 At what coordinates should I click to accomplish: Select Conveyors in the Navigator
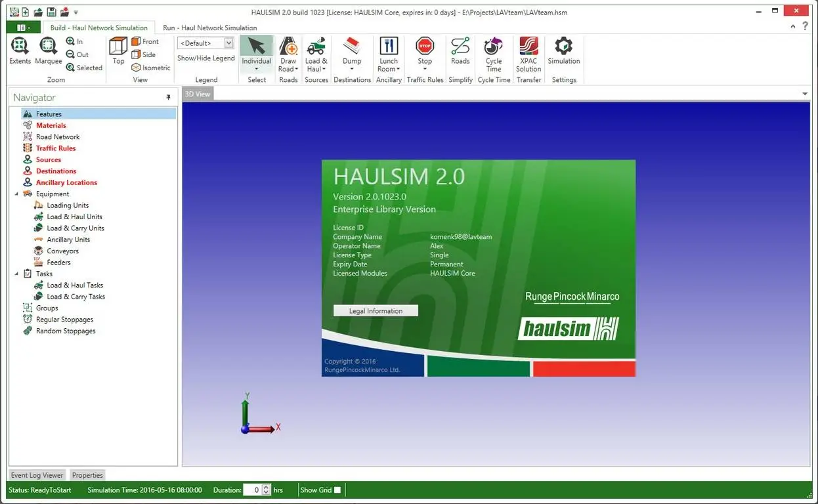[62, 251]
